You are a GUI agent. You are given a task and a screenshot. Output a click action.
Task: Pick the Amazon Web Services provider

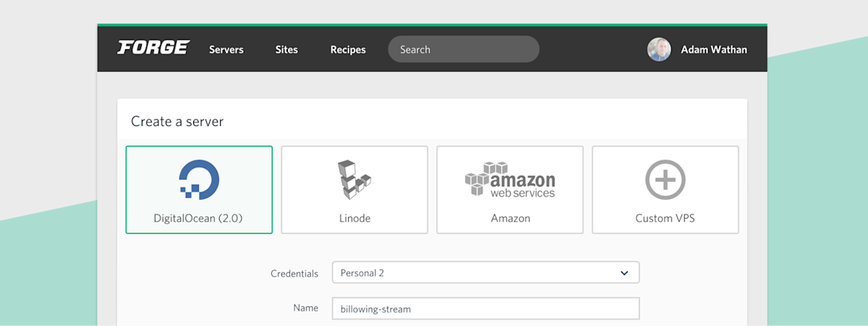[x=510, y=190]
